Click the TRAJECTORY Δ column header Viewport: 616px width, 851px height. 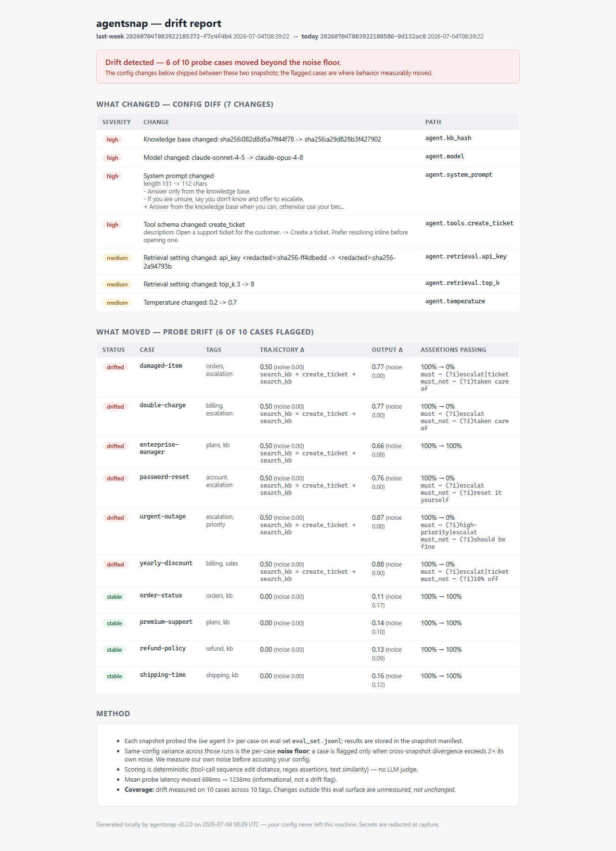tap(282, 350)
